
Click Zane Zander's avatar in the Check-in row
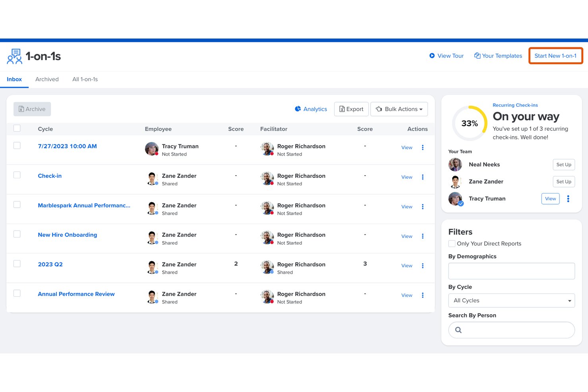(x=152, y=179)
